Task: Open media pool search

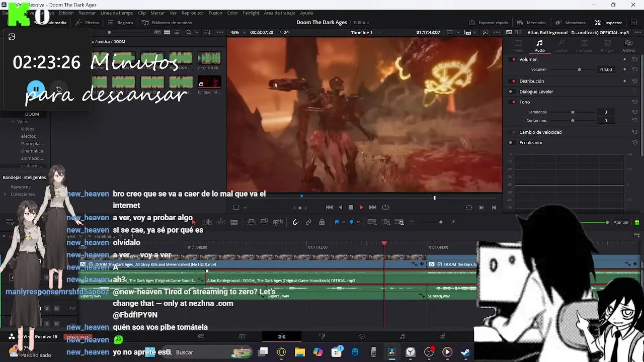Action: (x=189, y=32)
